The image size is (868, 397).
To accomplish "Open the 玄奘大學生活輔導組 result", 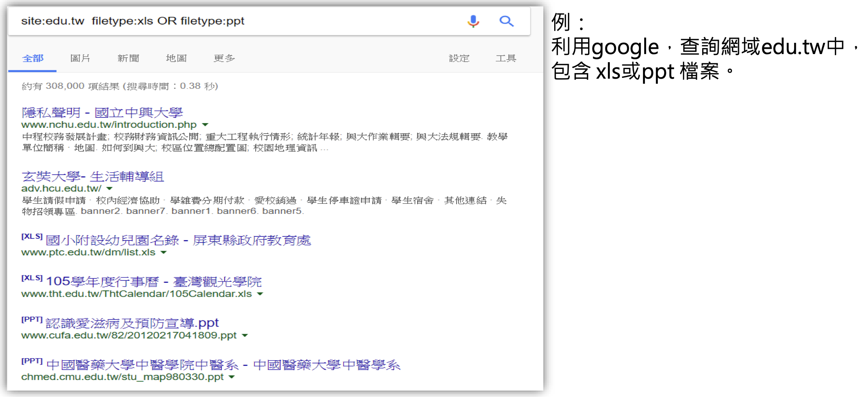I will coord(92,176).
